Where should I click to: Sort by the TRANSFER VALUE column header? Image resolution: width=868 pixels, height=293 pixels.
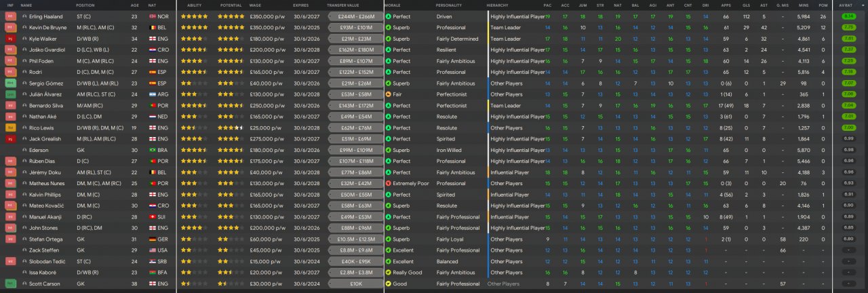click(344, 5)
